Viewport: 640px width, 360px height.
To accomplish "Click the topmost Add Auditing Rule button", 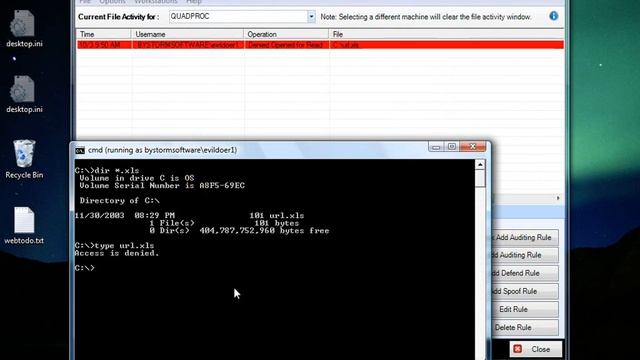I will coord(524,238).
